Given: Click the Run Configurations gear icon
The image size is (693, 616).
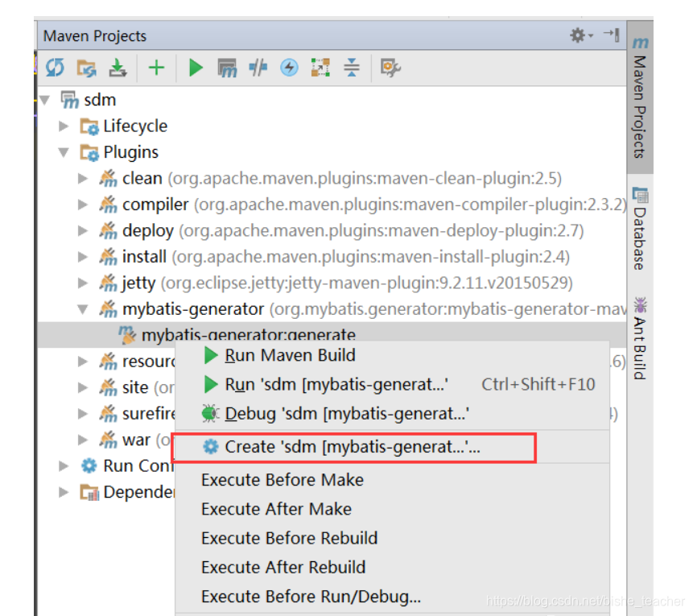Looking at the screenshot, I should [x=89, y=465].
